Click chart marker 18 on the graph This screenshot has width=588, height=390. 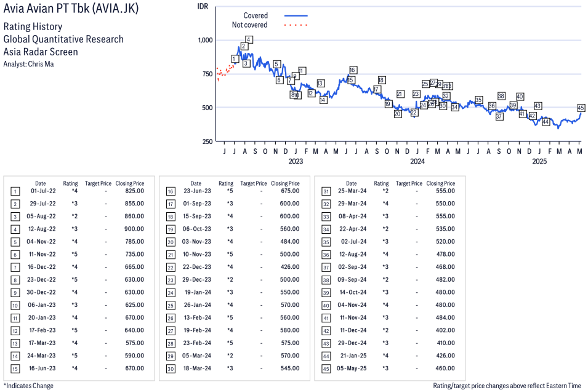click(381, 80)
